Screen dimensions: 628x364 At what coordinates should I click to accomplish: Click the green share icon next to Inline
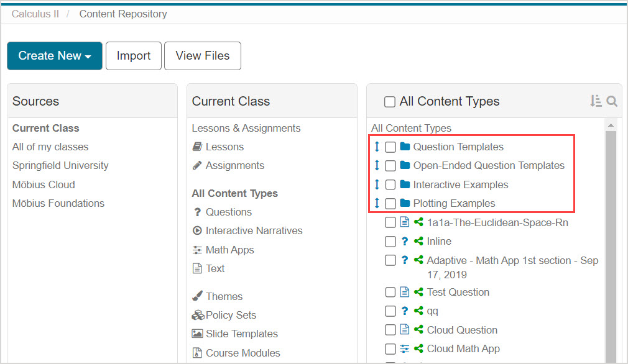[x=418, y=242]
